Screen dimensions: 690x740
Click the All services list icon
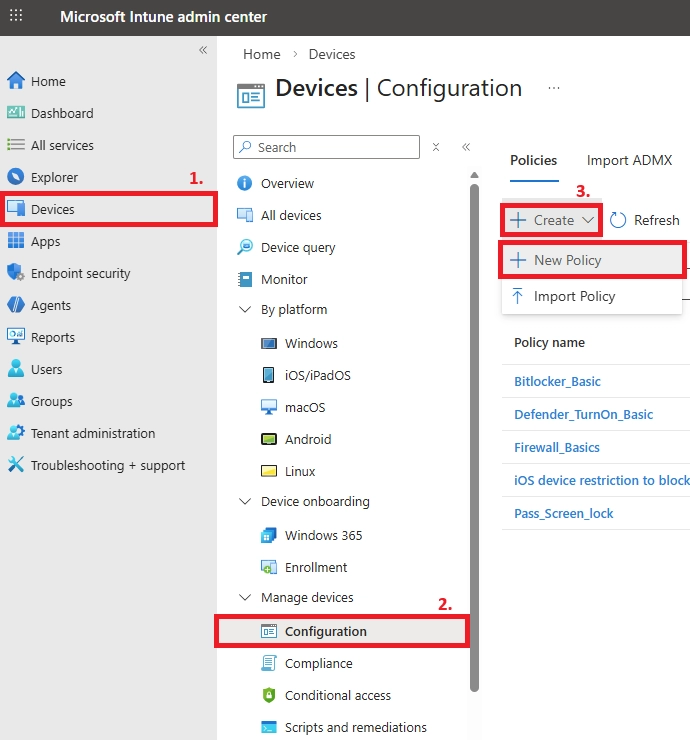pyautogui.click(x=16, y=144)
